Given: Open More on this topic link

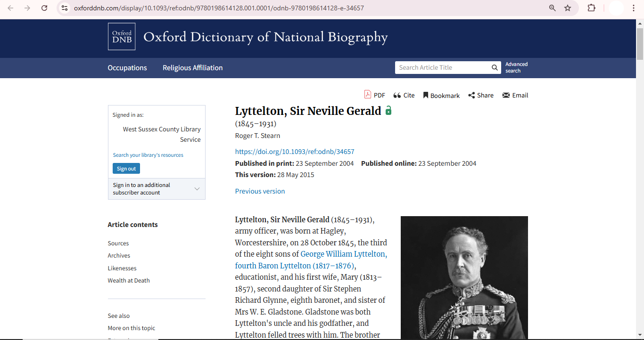Looking at the screenshot, I should click(x=132, y=328).
